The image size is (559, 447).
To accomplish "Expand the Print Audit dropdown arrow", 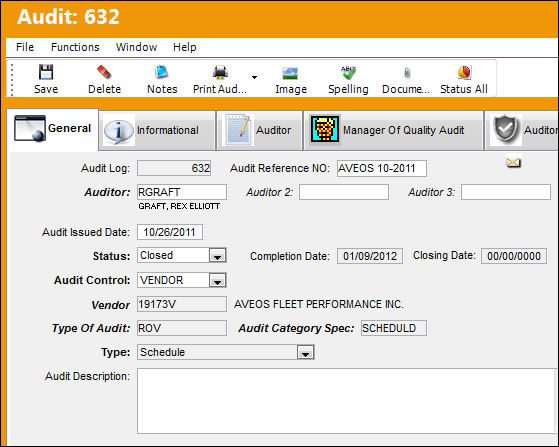I will tap(254, 77).
